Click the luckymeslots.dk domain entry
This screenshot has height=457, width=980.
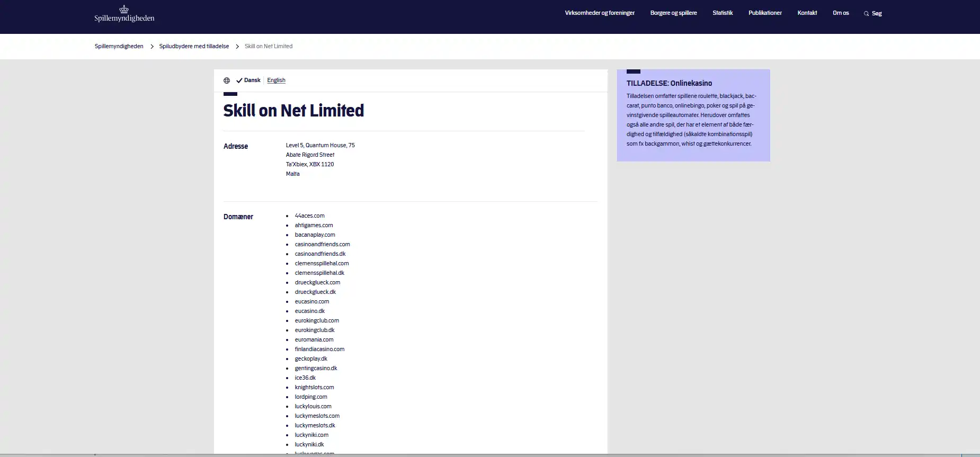pyautogui.click(x=315, y=426)
